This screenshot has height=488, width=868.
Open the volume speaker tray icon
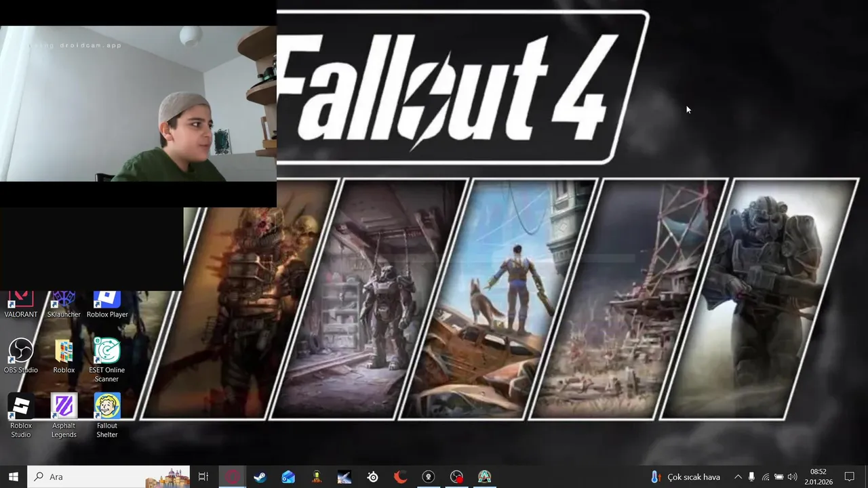pyautogui.click(x=792, y=476)
